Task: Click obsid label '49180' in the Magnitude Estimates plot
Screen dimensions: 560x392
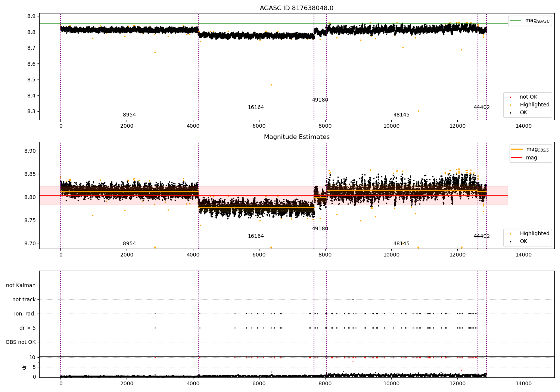Action: 320,229
